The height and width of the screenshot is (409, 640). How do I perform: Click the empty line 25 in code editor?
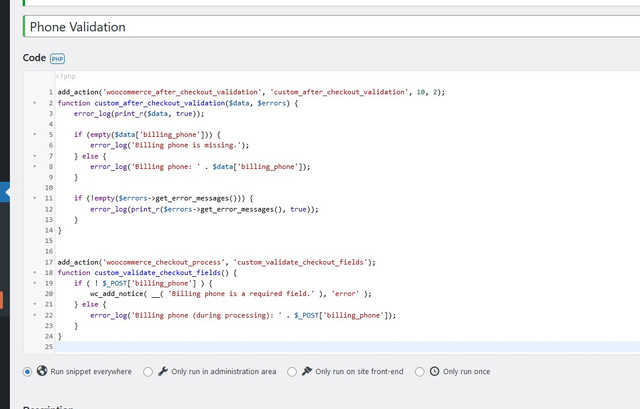pyautogui.click(x=348, y=347)
